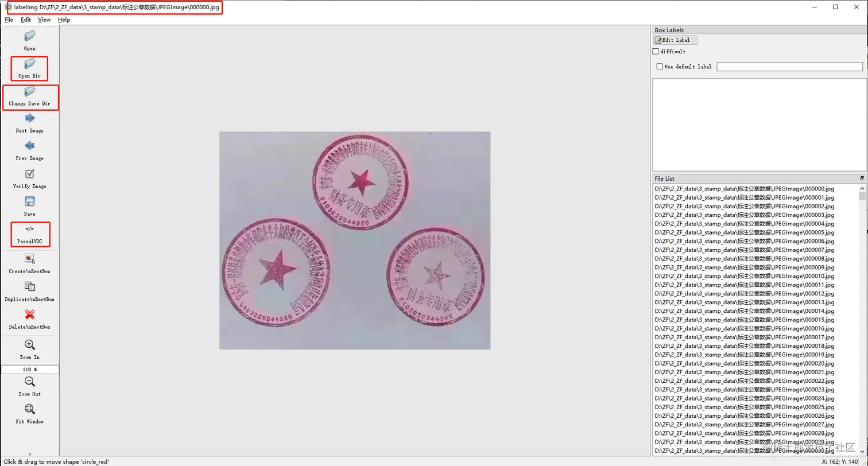
Task: Select file 000015.jpg in File List
Action: tap(745, 320)
